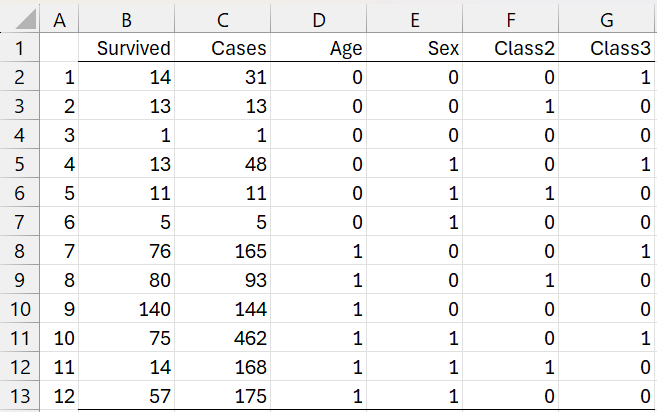The image size is (657, 412).
Task: Select row 1 header
Action: pyautogui.click(x=19, y=46)
